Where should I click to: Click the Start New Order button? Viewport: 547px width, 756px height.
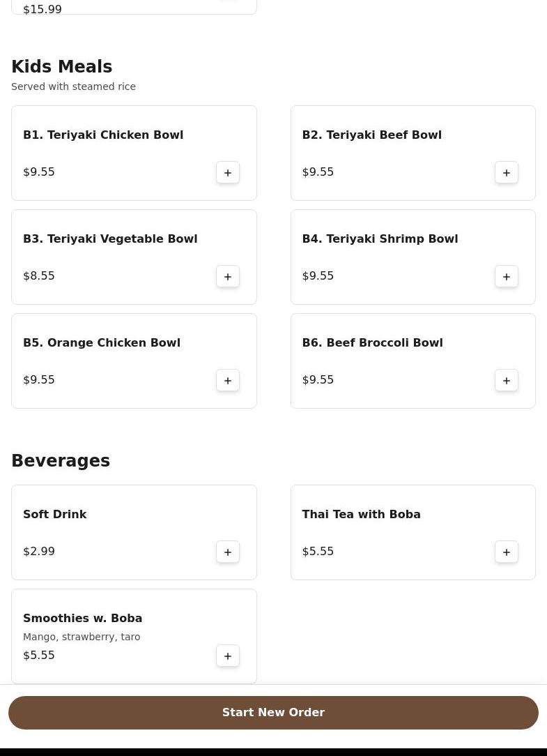pyautogui.click(x=273, y=713)
